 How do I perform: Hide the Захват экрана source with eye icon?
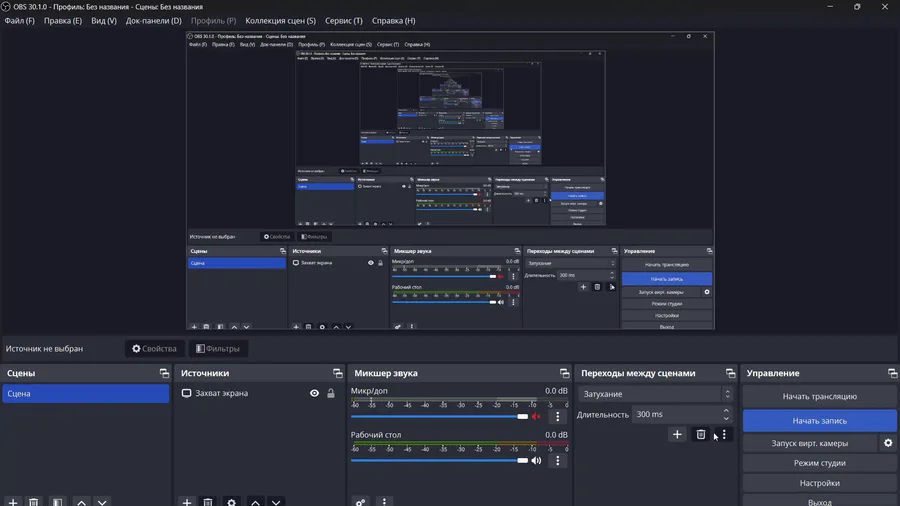315,394
